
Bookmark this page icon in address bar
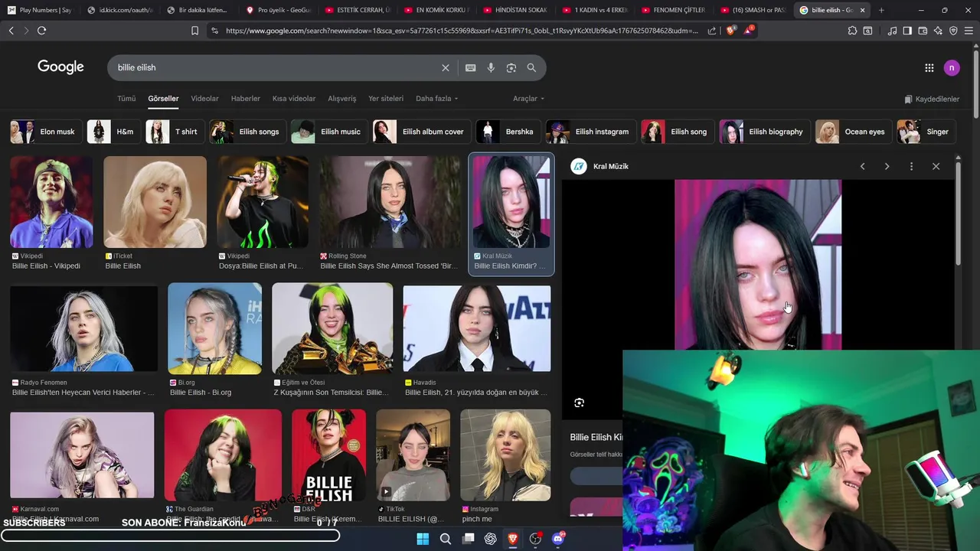click(194, 31)
